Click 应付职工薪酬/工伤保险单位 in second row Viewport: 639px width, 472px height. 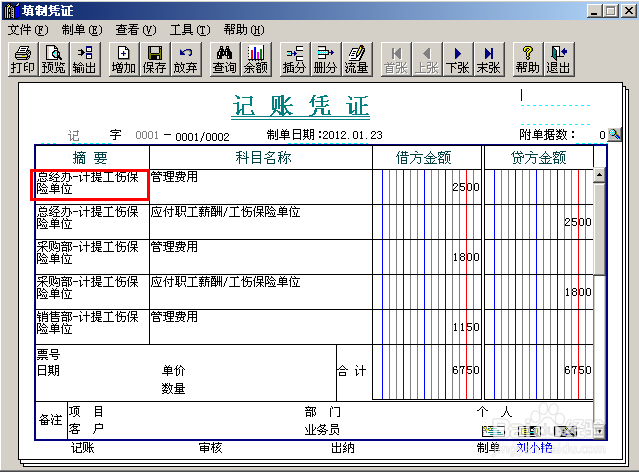coord(261,222)
